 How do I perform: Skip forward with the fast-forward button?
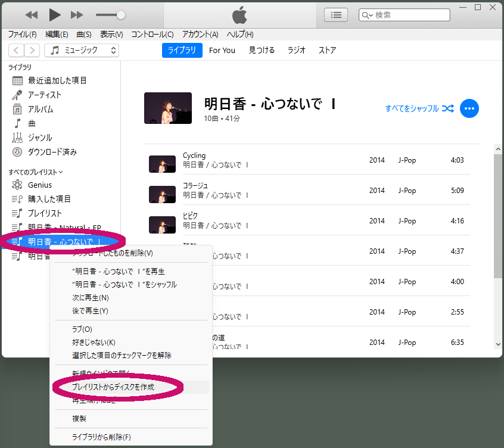(77, 15)
